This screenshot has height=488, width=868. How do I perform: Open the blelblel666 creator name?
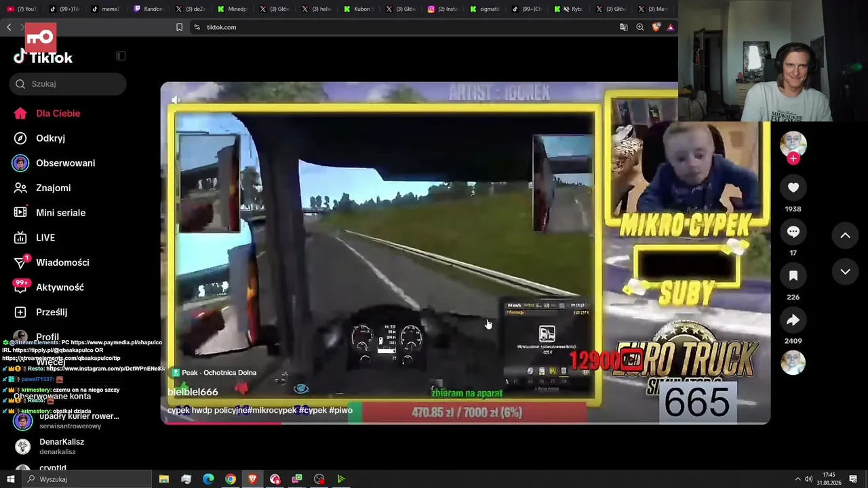[193, 392]
